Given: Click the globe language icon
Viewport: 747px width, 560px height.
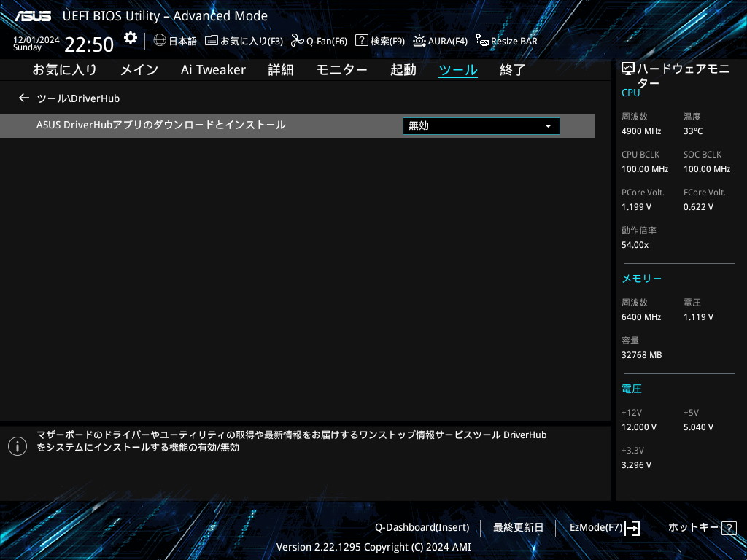Looking at the screenshot, I should click(x=160, y=40).
